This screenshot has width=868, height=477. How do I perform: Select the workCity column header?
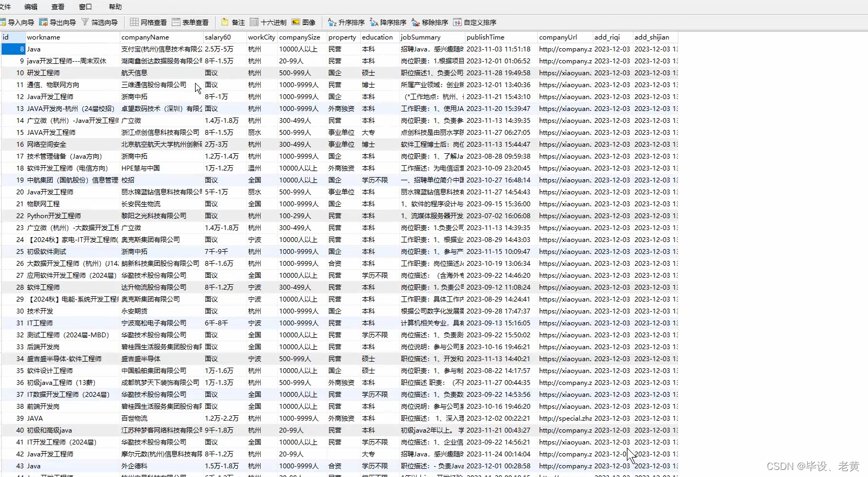(262, 37)
